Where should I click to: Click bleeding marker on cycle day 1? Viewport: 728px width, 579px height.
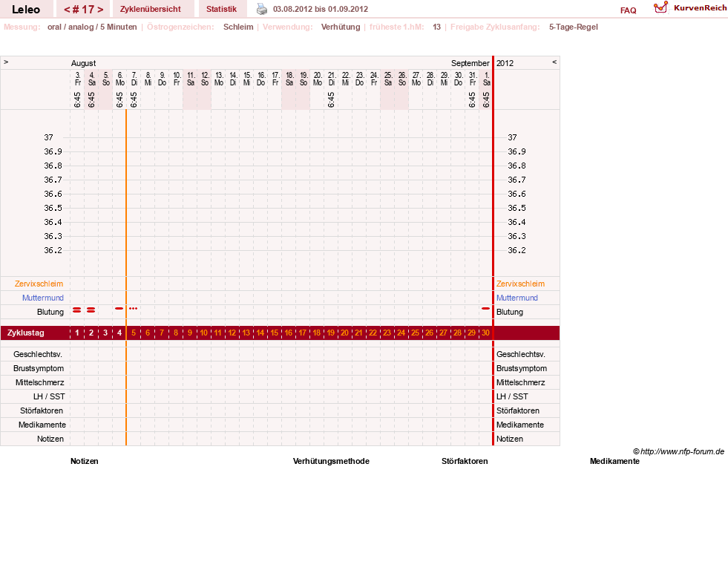[x=77, y=310]
